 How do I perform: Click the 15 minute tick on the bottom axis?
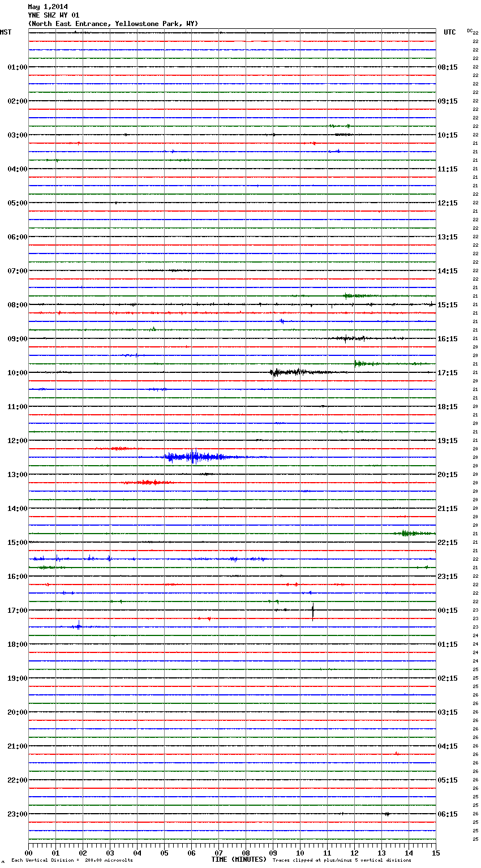click(436, 853)
